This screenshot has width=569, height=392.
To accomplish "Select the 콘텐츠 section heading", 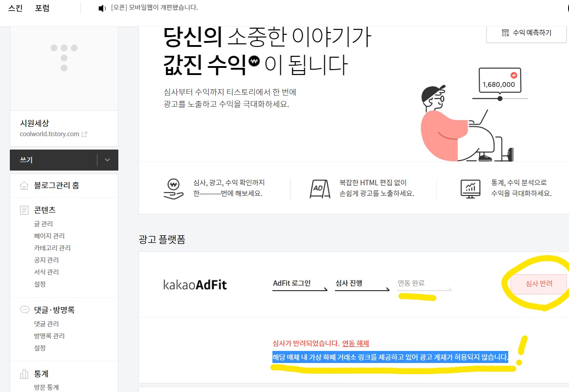I will coord(45,210).
